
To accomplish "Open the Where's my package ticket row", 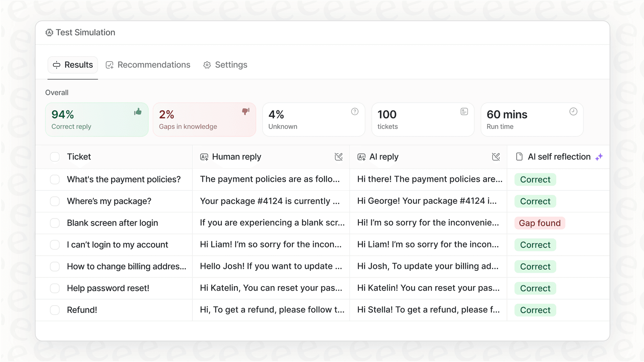I will (x=109, y=201).
